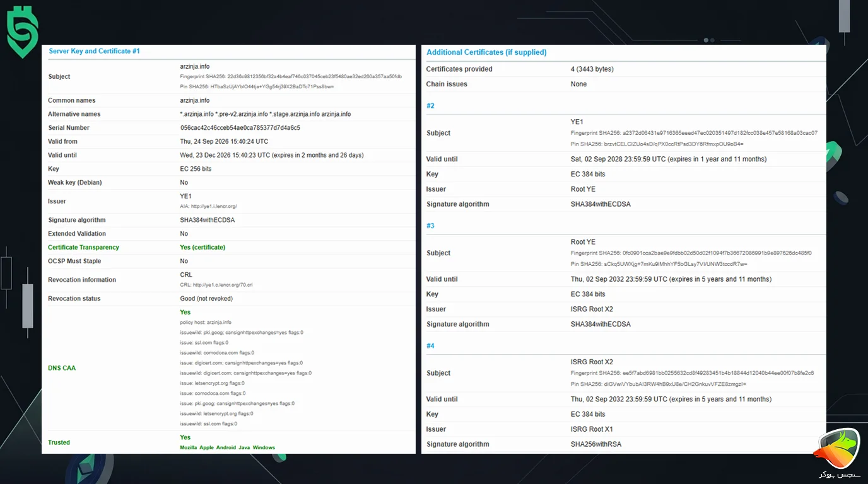Screen dimensions: 868x484
Task: Select the "Sat, 02 Sep 2028" expiry value
Action: tap(669, 159)
